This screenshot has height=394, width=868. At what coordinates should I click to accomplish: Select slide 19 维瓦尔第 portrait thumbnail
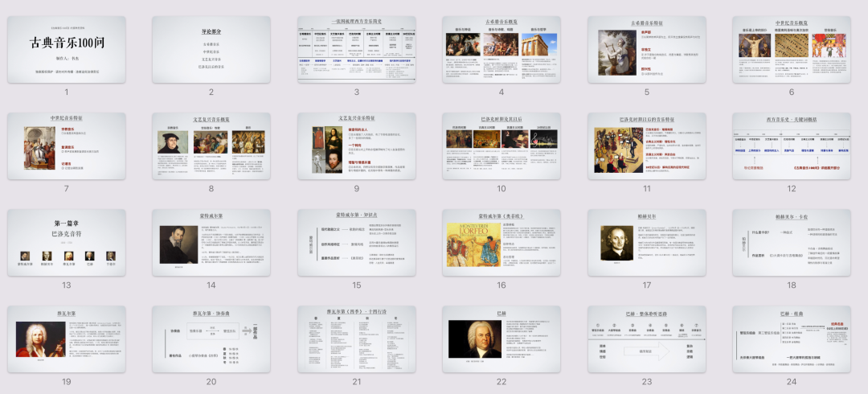pos(67,339)
